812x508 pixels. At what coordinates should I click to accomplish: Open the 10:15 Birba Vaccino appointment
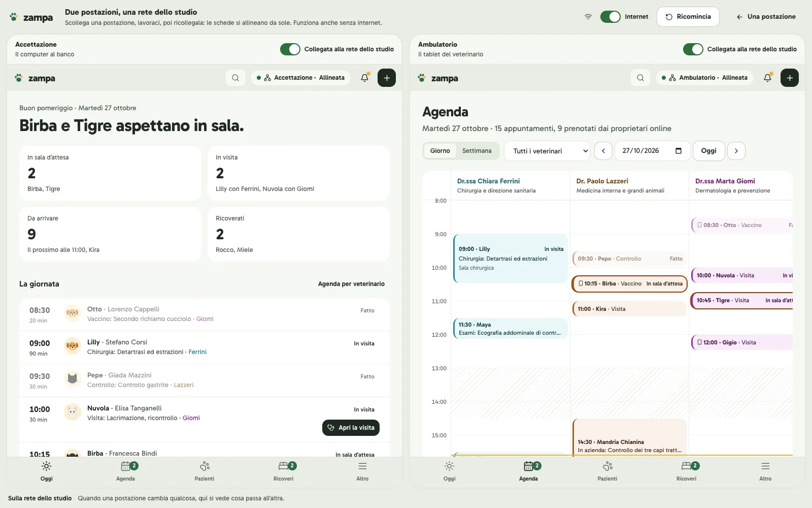pyautogui.click(x=630, y=283)
